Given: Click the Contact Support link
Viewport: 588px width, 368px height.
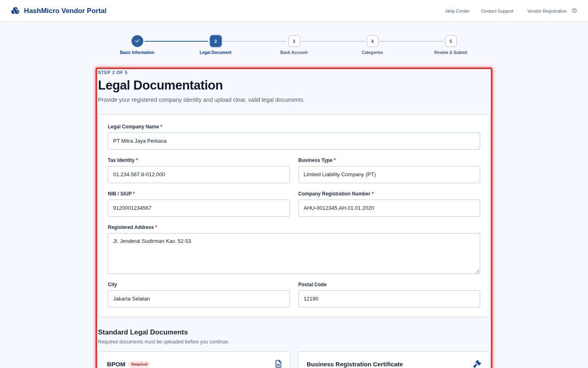Looking at the screenshot, I should (x=497, y=11).
